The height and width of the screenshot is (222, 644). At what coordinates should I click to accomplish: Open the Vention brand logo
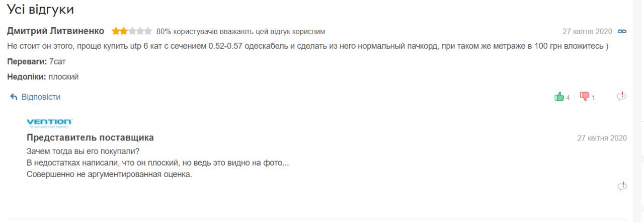click(x=49, y=122)
